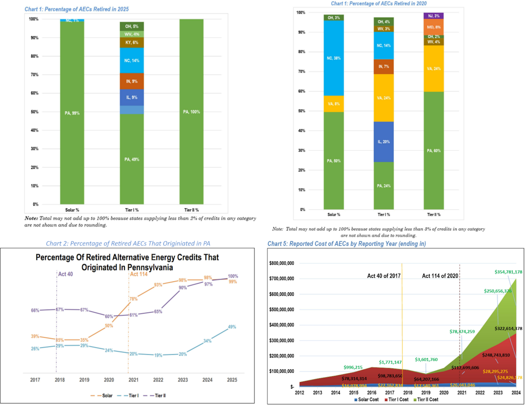Click the "$112,699,606" data label
Screen dimensions: 532x409
pyautogui.click(x=465, y=368)
